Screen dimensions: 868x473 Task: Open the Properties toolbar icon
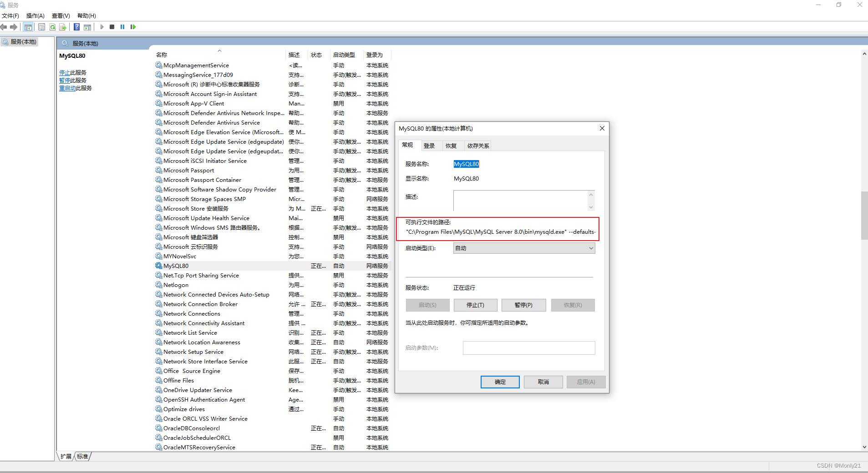[x=41, y=27]
